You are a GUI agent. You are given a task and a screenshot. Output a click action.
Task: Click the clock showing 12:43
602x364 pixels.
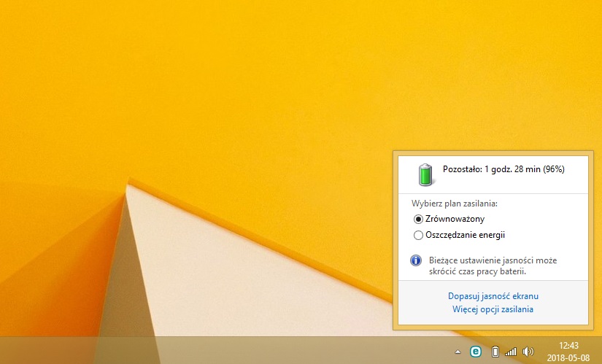[x=568, y=346]
